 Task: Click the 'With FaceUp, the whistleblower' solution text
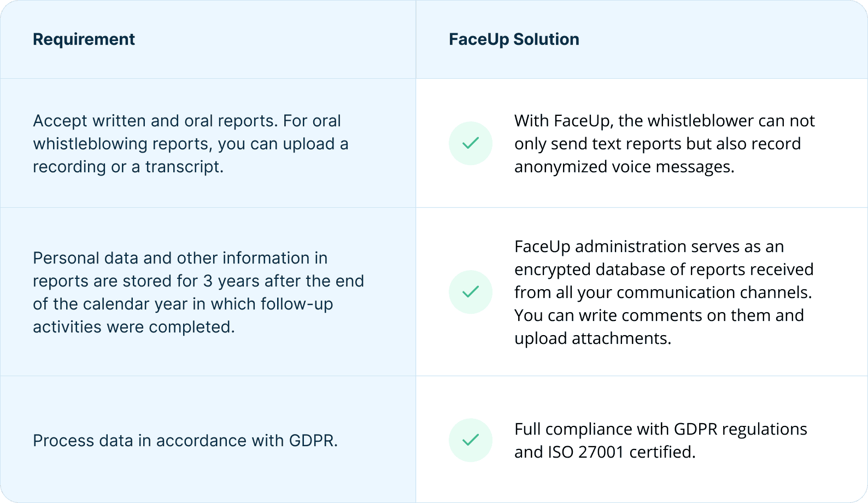664,121
